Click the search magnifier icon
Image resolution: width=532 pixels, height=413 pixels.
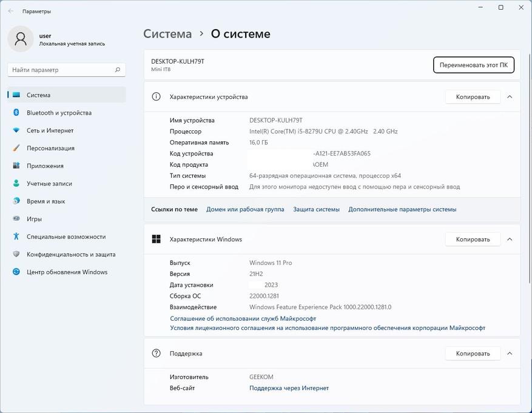click(118, 70)
